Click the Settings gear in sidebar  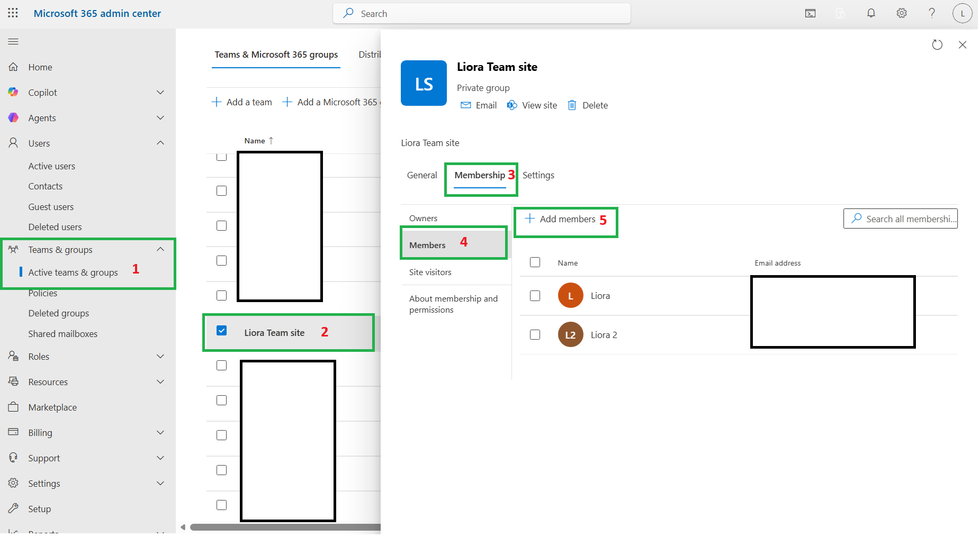pos(13,484)
